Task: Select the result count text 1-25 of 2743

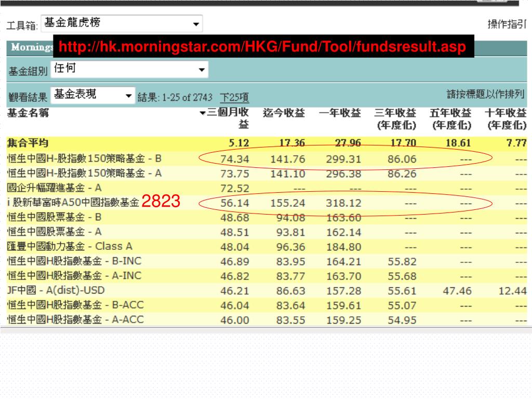Action: 187,97
